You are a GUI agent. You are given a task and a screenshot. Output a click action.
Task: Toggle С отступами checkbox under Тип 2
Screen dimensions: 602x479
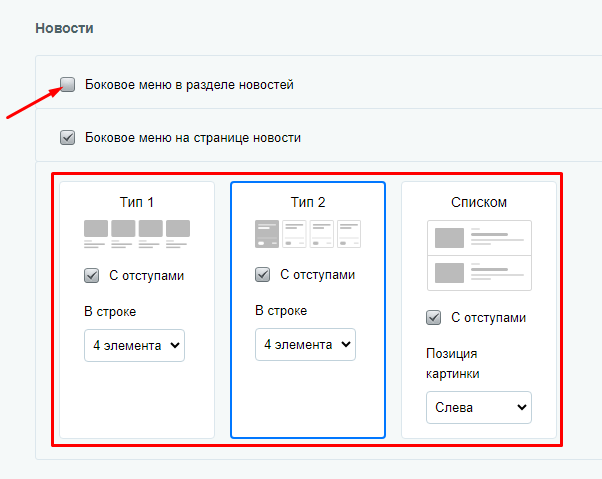[x=263, y=274]
